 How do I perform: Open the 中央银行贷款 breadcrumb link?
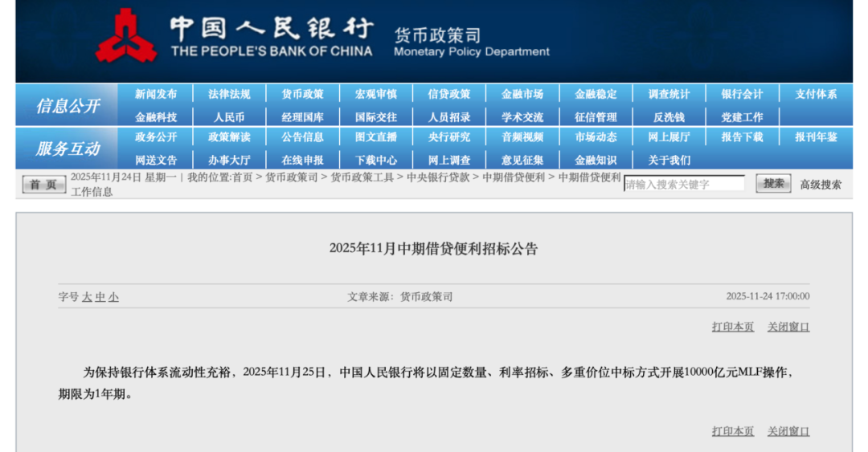438,177
